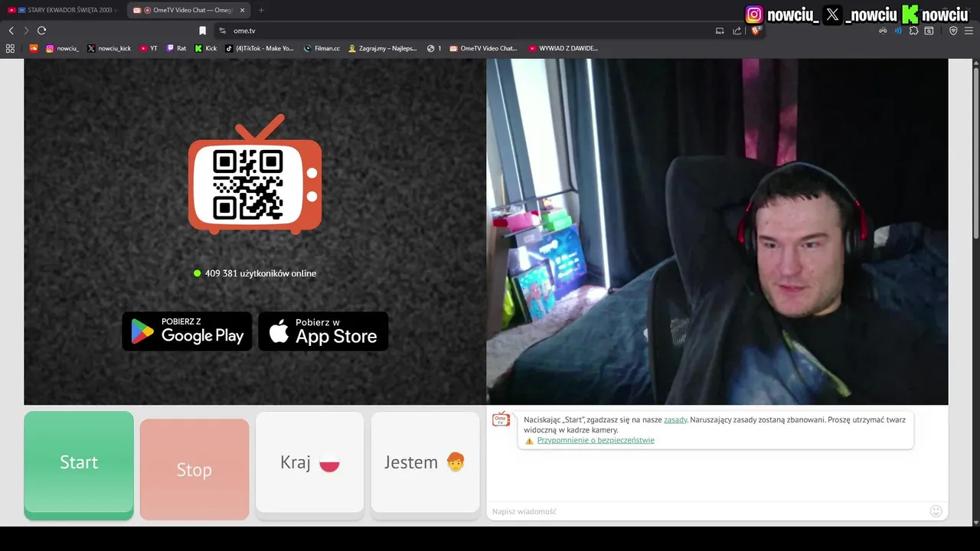Screen dimensions: 980x551
Task: Click the blue sound wave extension icon
Action: (898, 31)
